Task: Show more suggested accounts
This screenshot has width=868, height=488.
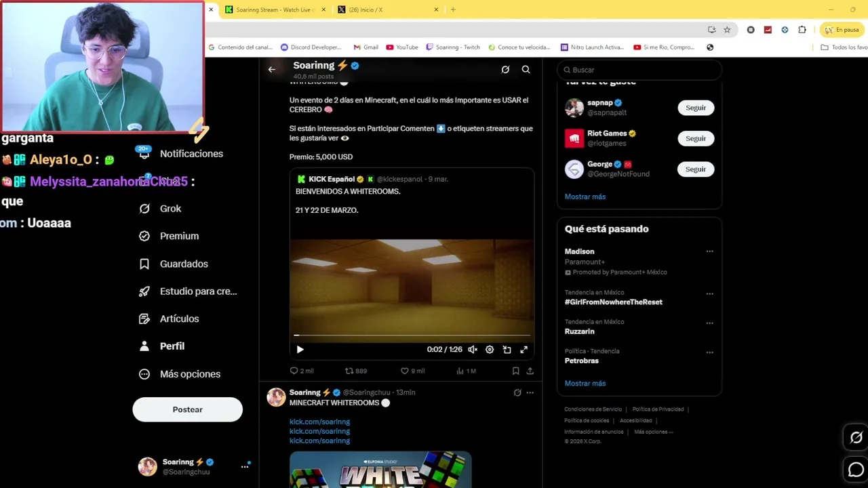Action: pyautogui.click(x=585, y=197)
